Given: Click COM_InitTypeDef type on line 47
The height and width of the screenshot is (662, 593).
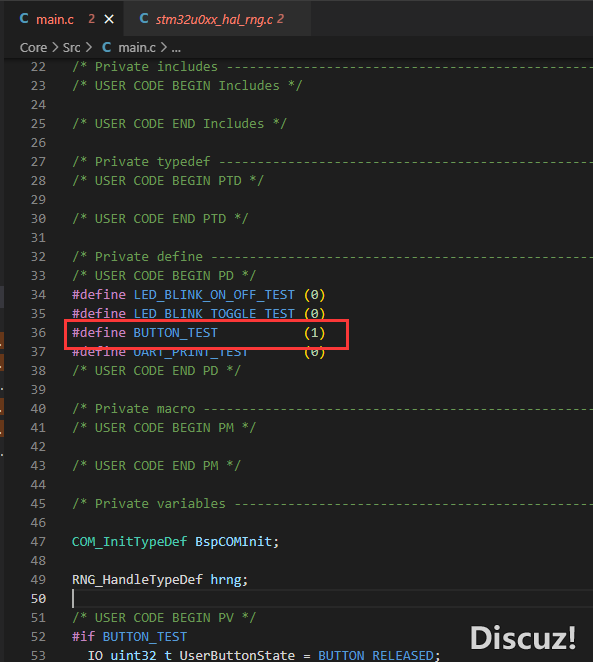Looking at the screenshot, I should point(129,542).
